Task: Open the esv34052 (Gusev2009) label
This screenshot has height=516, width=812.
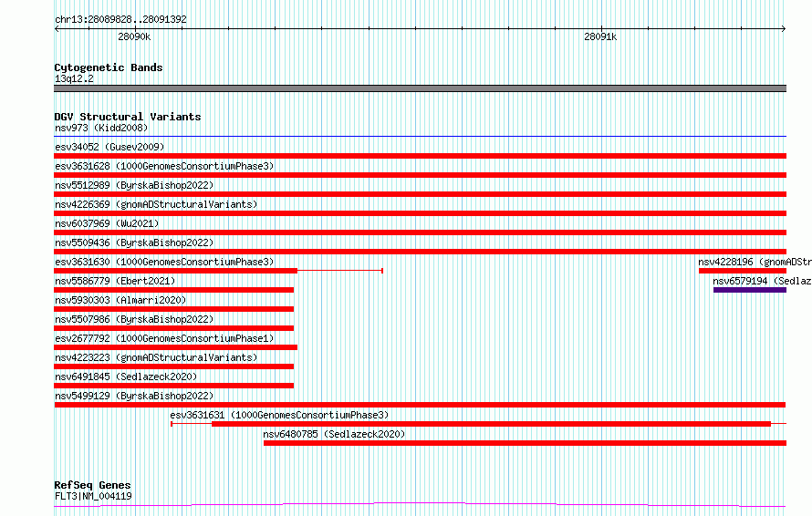Action: coord(109,147)
